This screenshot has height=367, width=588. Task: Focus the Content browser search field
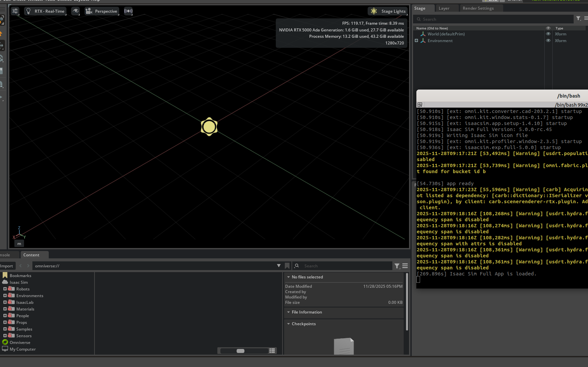pos(343,266)
